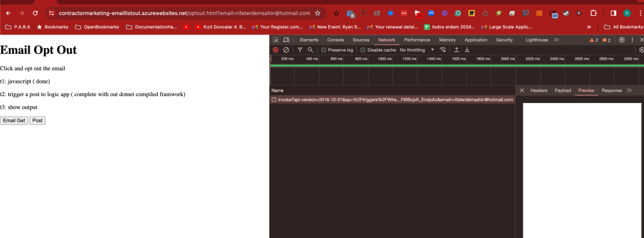The width and height of the screenshot is (644, 238).
Task: Click the orange issues count badge
Action: tap(607, 40)
